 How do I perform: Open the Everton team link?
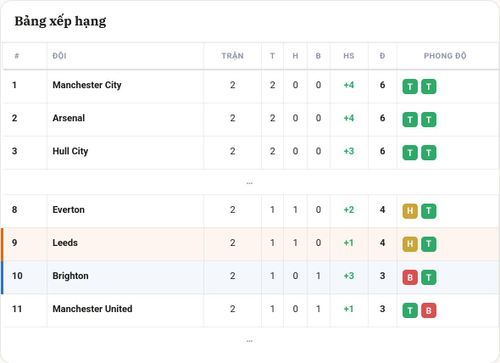pos(68,210)
